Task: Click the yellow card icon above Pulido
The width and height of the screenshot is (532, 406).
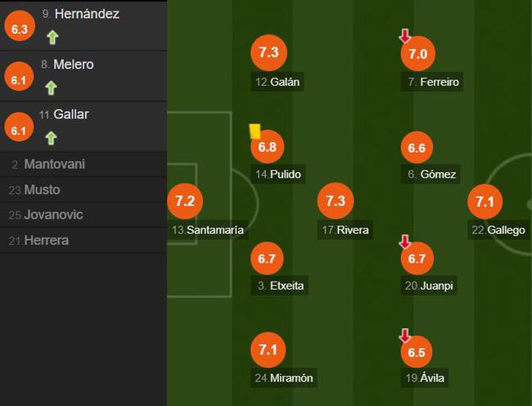Action: pyautogui.click(x=255, y=130)
